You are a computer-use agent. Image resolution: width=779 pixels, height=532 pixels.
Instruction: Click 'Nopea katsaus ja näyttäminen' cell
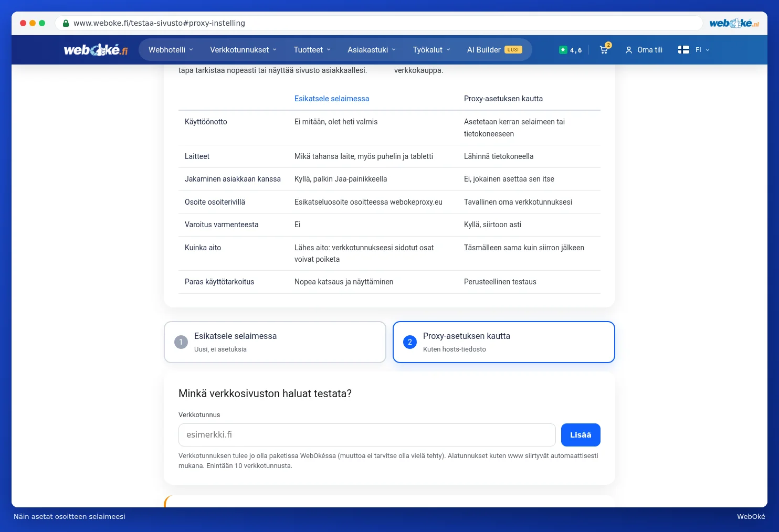tap(344, 282)
